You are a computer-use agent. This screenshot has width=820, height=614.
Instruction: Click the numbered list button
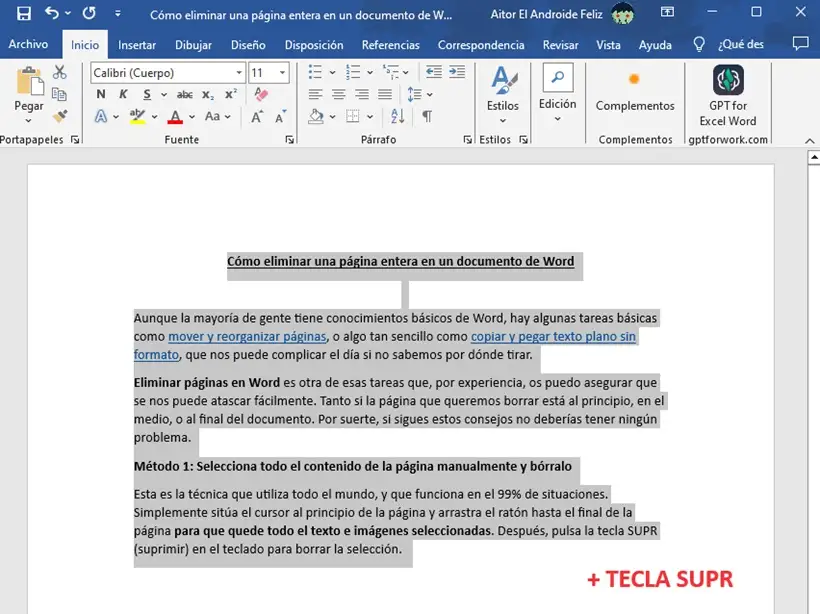coord(353,72)
